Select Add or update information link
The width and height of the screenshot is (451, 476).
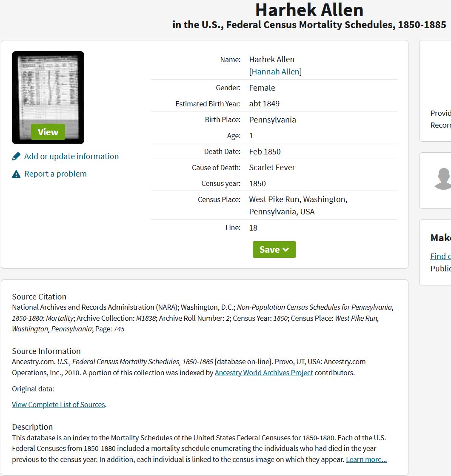pyautogui.click(x=71, y=157)
